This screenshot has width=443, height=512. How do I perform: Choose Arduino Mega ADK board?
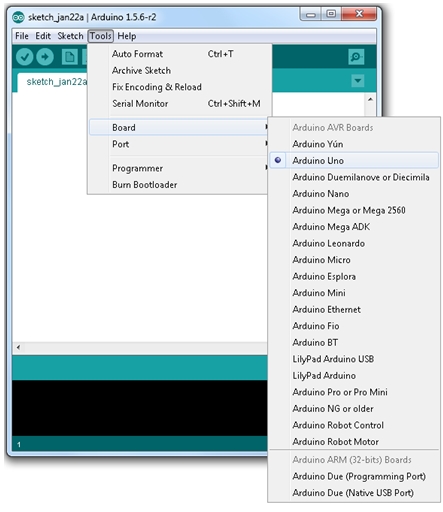point(354,227)
